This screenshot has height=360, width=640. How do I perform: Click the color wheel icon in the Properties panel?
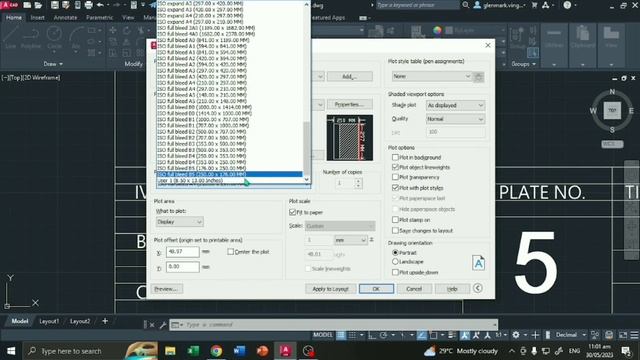437,31
